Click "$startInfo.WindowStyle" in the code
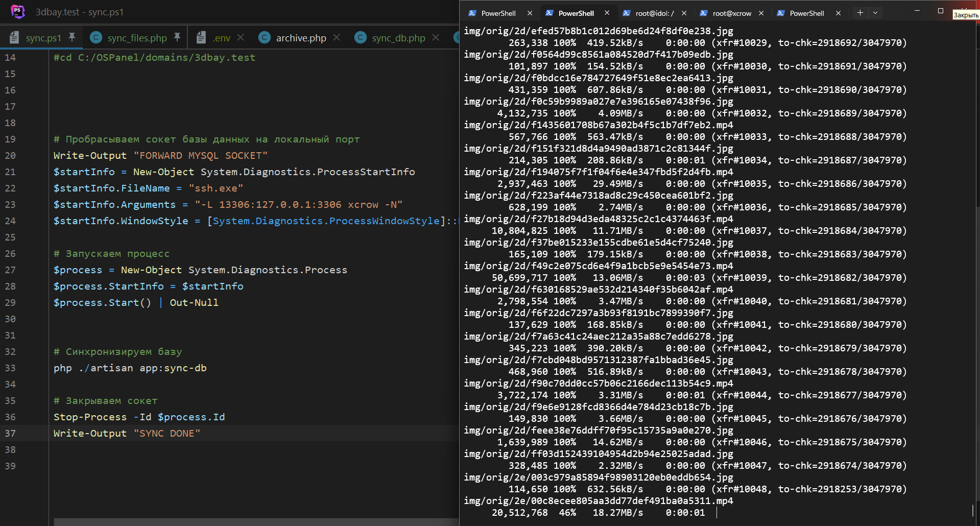 121,221
